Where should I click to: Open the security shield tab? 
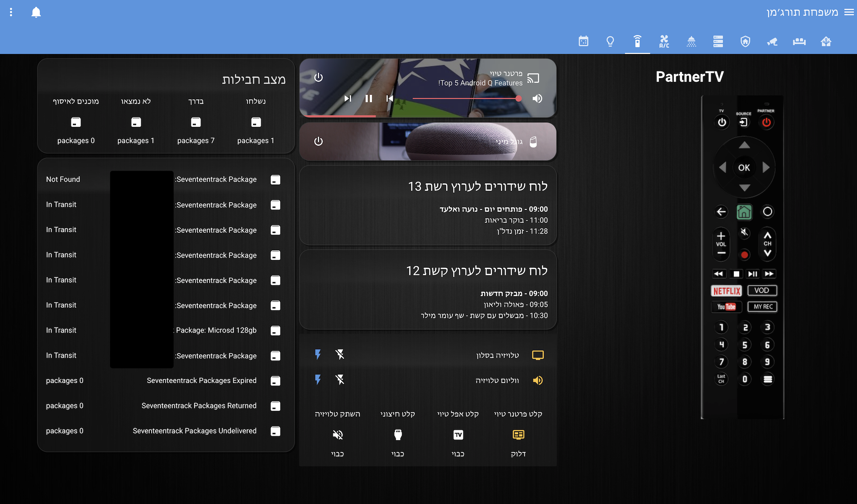point(745,42)
